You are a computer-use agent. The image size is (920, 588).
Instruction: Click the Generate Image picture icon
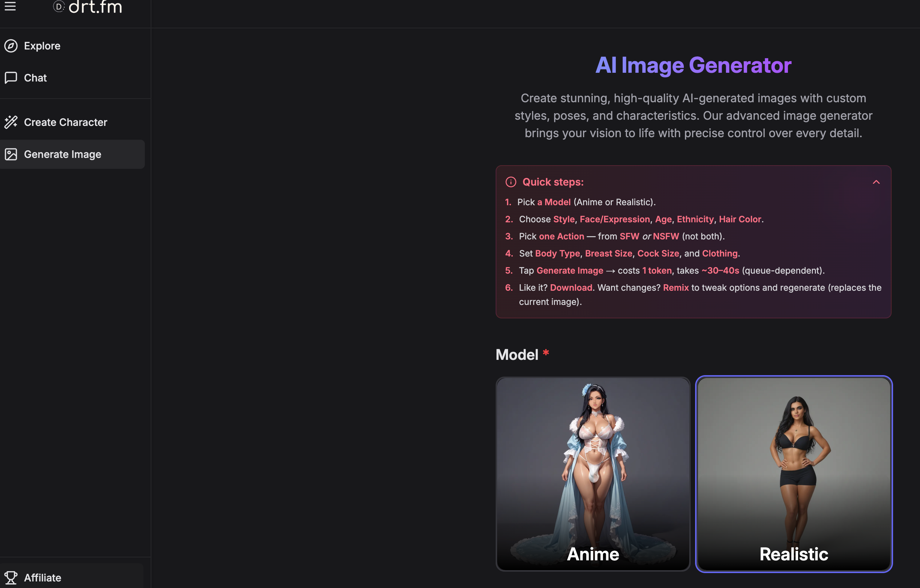point(11,154)
